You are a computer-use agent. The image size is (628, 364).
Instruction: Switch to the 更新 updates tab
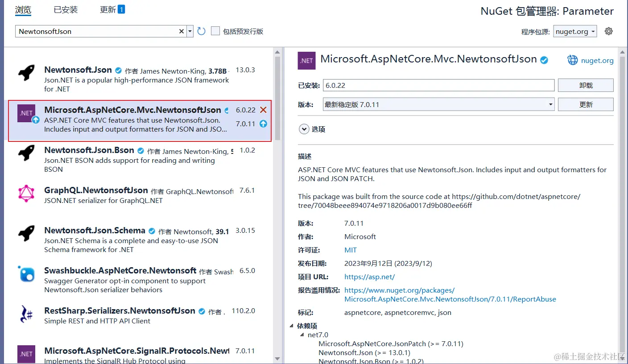(108, 9)
